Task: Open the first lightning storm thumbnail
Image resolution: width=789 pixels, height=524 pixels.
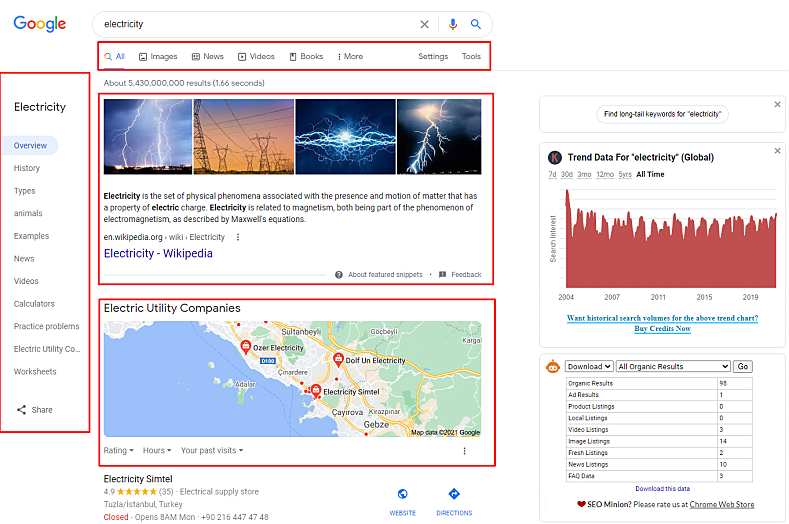Action: 147,136
